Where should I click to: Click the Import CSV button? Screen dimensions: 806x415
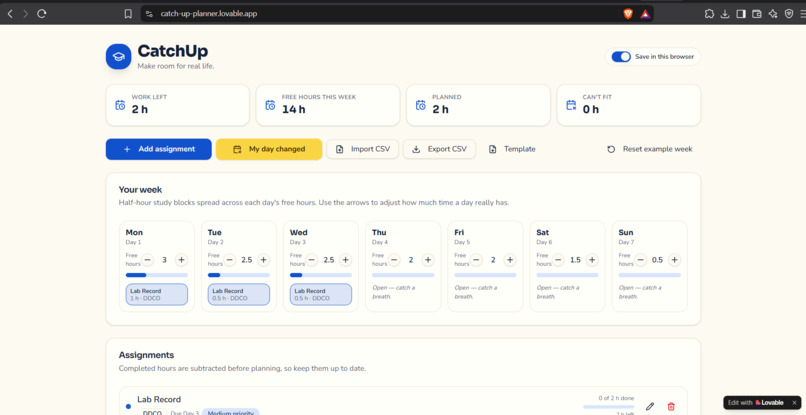point(362,149)
